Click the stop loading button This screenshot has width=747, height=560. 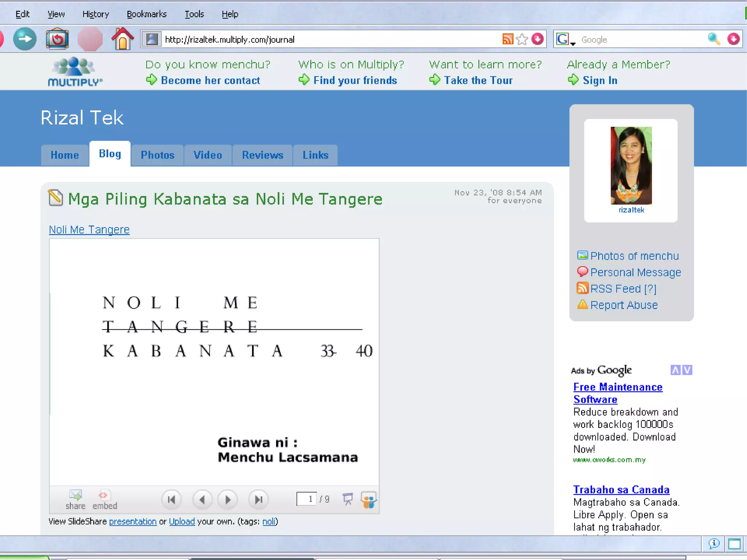click(x=90, y=39)
